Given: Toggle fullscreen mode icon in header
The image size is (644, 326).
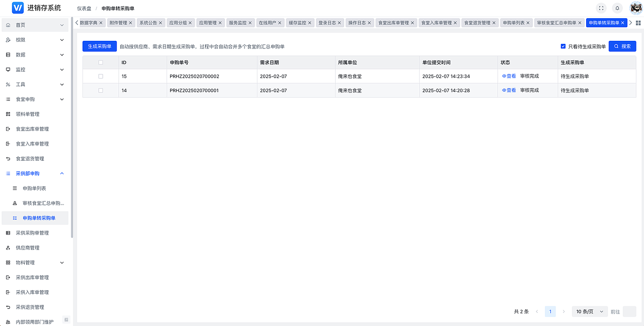Looking at the screenshot, I should (x=601, y=8).
